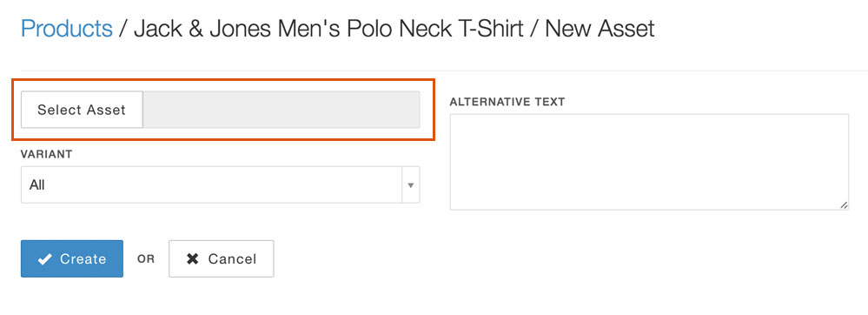Click the X icon on Cancel
The width and height of the screenshot is (868, 315).
[x=193, y=259]
